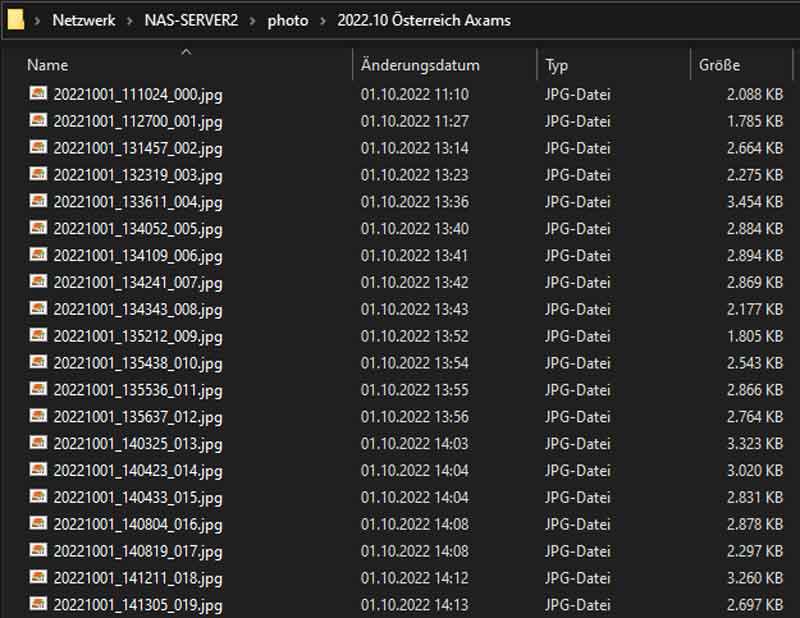Select file name 20221001_141211_018.jpg
Image resolution: width=800 pixels, height=618 pixels.
(x=138, y=579)
